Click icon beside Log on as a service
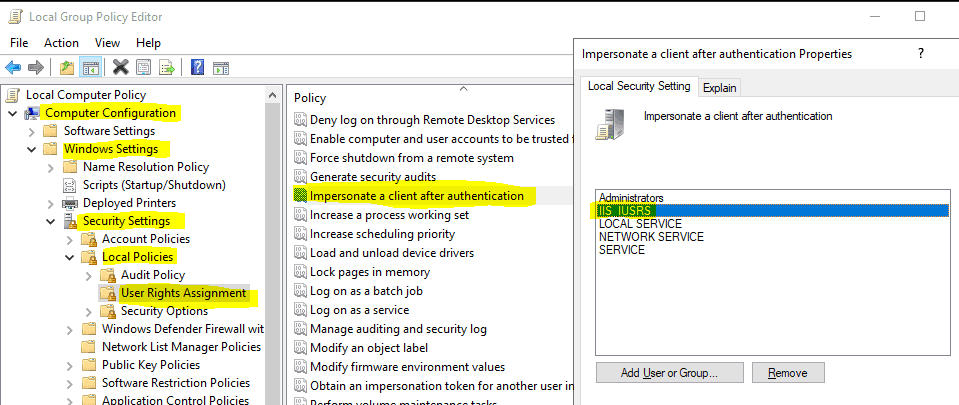959x405 pixels. point(300,310)
